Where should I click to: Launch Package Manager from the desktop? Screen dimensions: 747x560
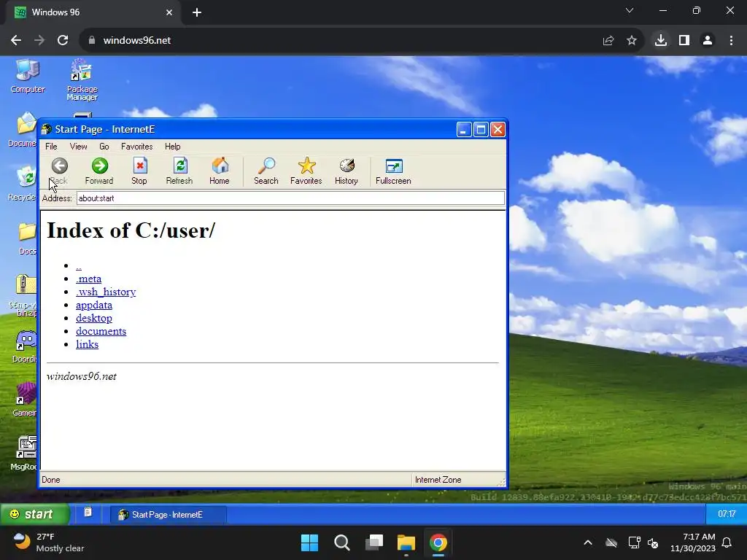click(82, 79)
